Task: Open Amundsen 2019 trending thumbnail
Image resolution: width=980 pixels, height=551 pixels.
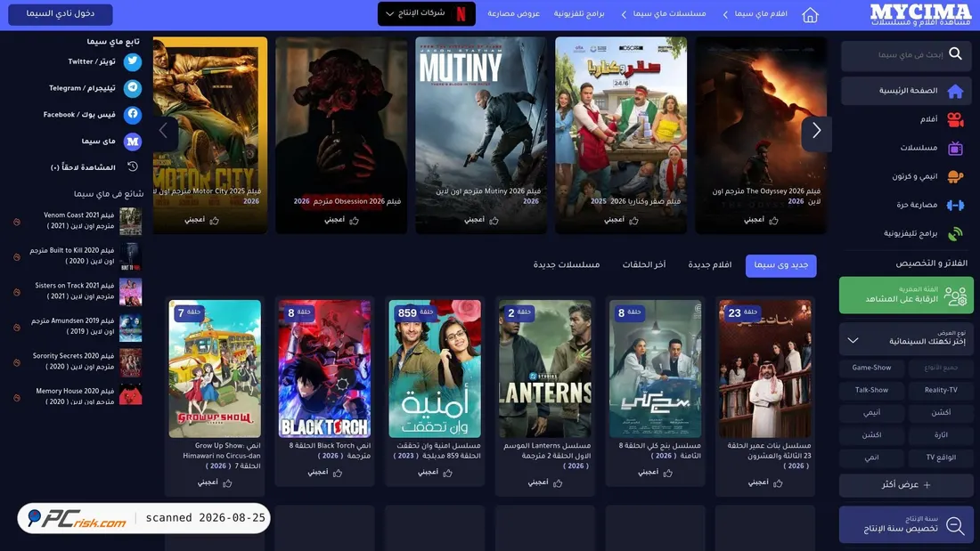Action: [131, 327]
